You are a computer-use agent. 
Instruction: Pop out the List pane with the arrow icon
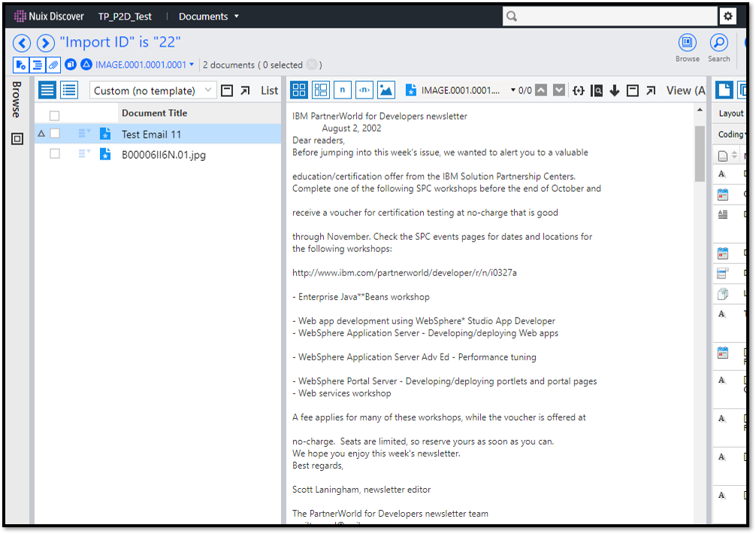click(246, 91)
